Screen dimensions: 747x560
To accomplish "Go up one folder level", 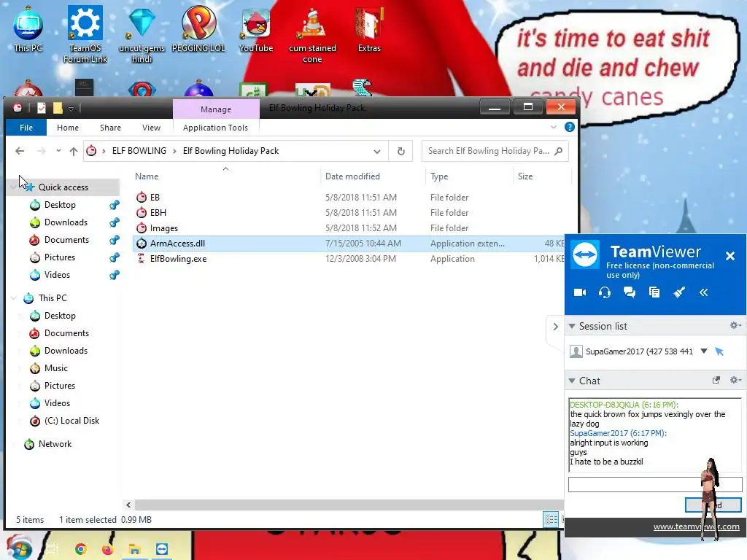I will pos(74,151).
